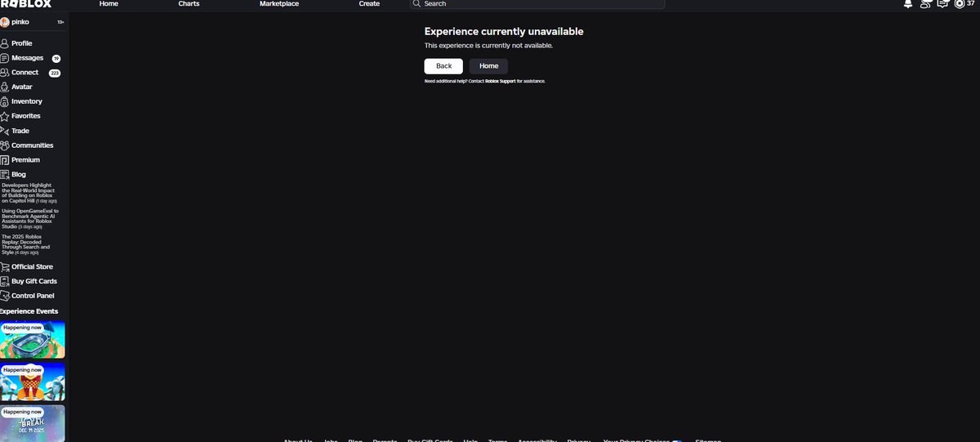
Task: Click the Home button under the error message
Action: 488,66
